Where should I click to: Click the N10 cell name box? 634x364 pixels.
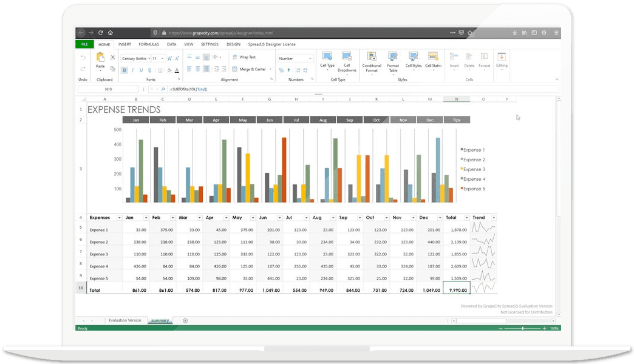108,89
